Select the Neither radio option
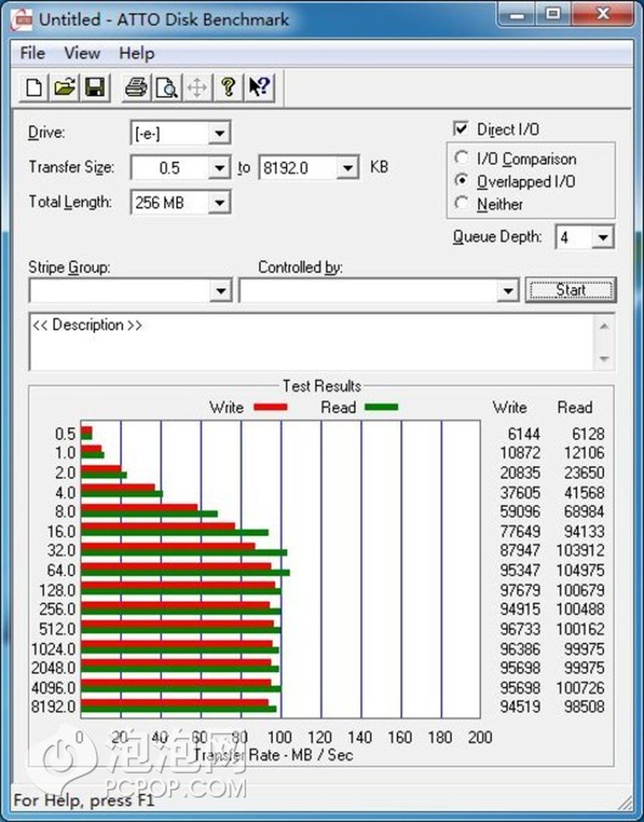 tap(461, 203)
